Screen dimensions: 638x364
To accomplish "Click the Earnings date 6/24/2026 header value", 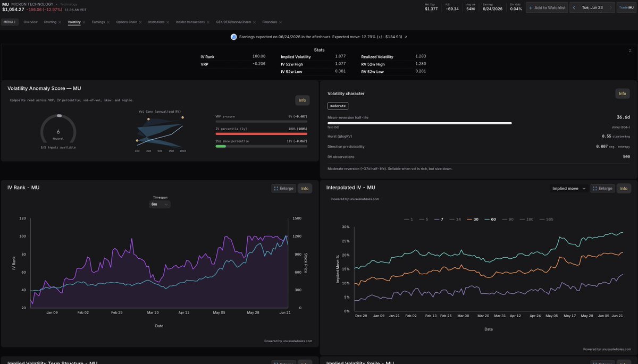I will [x=493, y=9].
